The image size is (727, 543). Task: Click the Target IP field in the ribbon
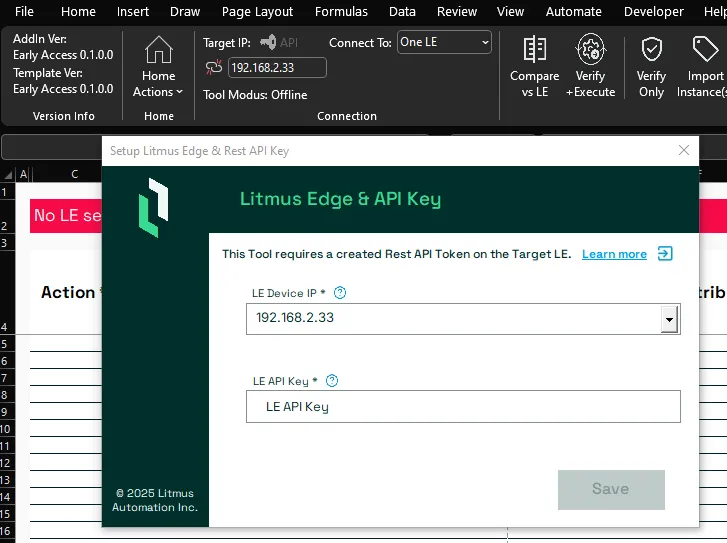(x=277, y=68)
